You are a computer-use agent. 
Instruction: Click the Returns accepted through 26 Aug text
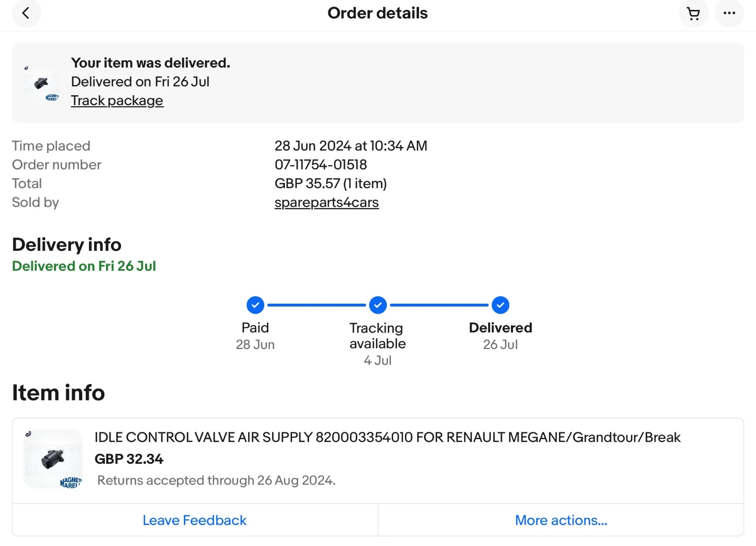tap(216, 480)
